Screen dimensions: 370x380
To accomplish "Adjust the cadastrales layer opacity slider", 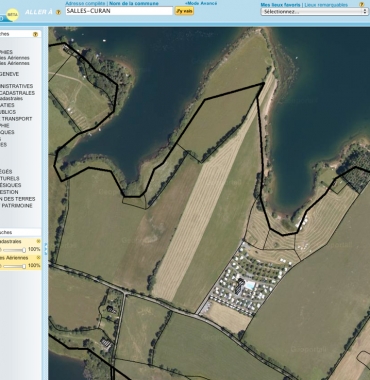I will pyautogui.click(x=14, y=250).
